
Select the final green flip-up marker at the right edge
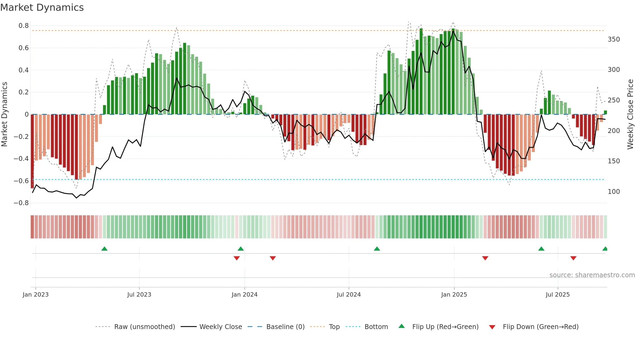(x=605, y=249)
